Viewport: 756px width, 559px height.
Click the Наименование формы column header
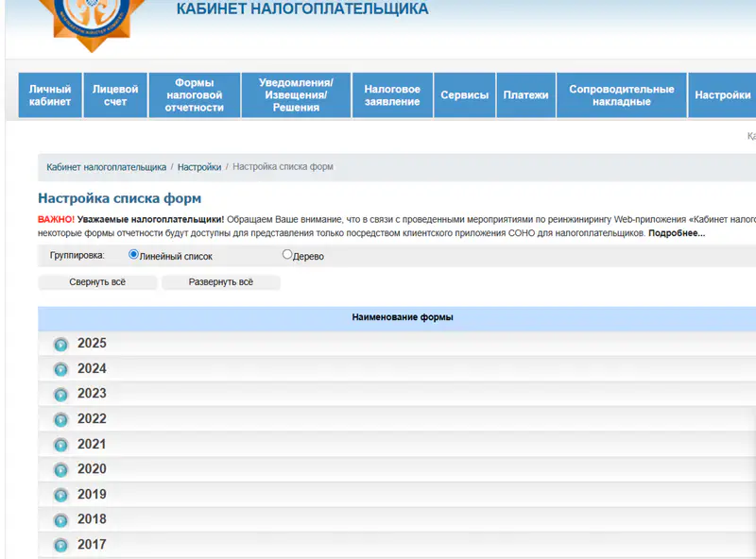[x=402, y=317]
